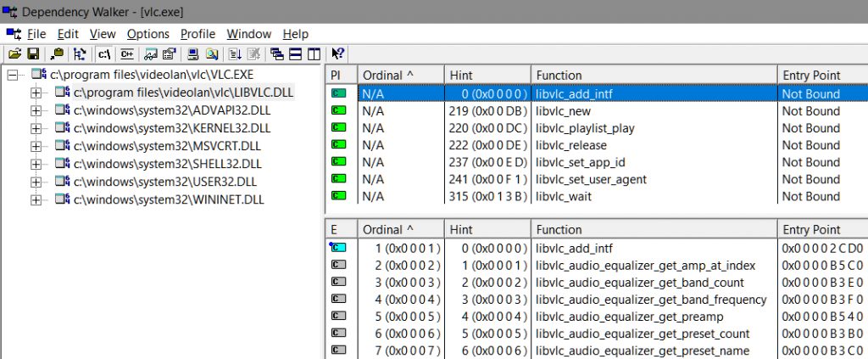
Task: Expand the USER32.DLL tree node
Action: click(36, 182)
